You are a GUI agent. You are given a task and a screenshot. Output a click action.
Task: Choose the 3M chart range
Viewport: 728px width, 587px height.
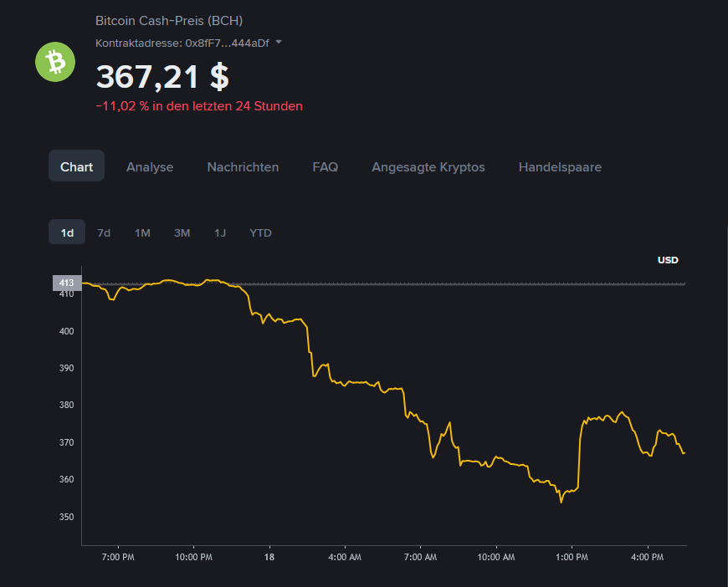[x=182, y=233]
